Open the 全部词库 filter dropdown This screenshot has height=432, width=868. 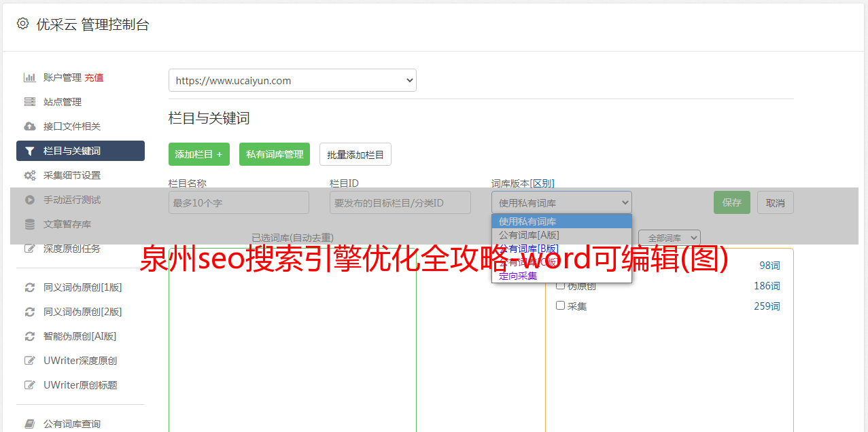(x=670, y=238)
